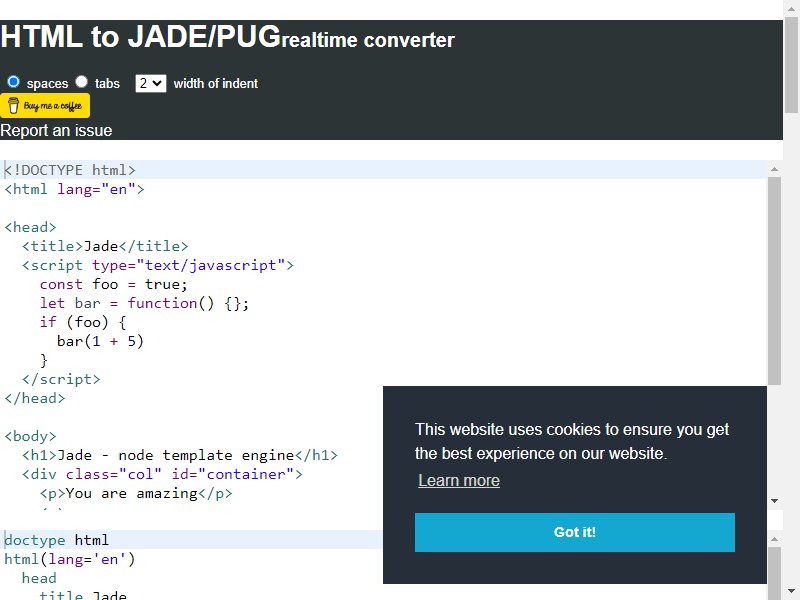Click the h1 'Jade - node template engine' line
This screenshot has width=800, height=600.
(180, 455)
